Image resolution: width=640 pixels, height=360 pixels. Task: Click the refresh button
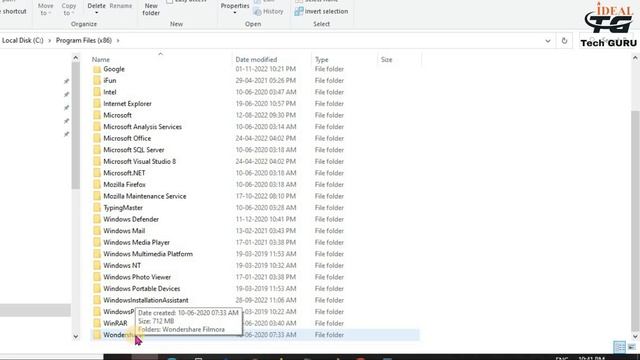click(x=564, y=41)
